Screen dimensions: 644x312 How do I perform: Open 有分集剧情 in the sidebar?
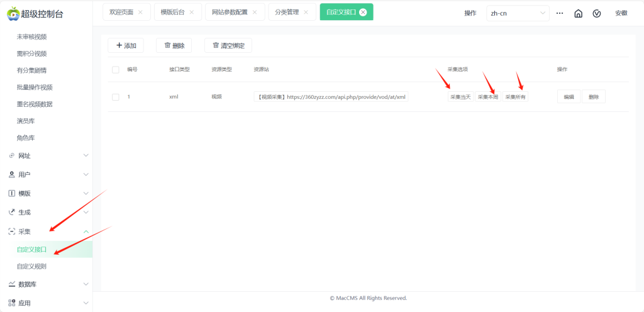coord(31,70)
